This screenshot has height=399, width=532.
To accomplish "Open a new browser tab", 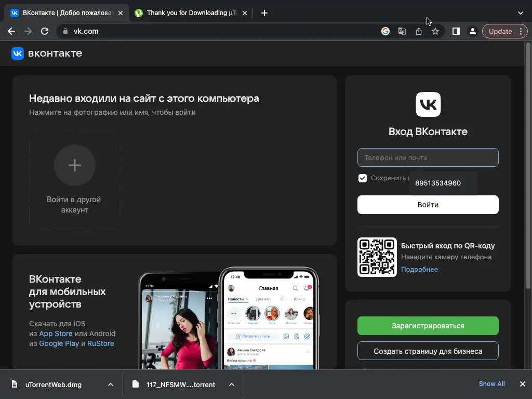I will click(264, 13).
